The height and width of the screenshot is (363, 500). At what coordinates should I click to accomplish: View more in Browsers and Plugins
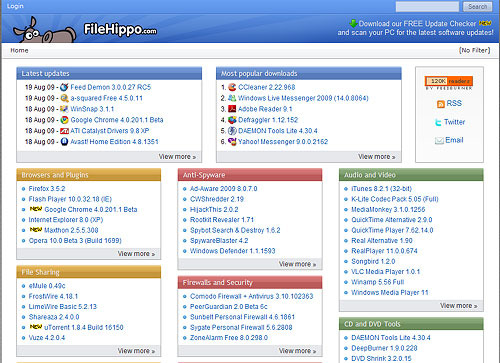click(136, 254)
